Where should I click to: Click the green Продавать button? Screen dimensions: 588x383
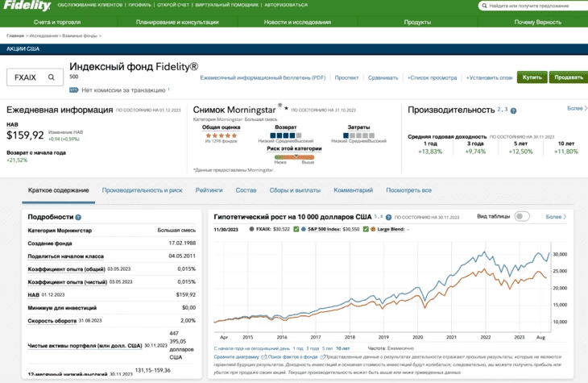coord(569,77)
